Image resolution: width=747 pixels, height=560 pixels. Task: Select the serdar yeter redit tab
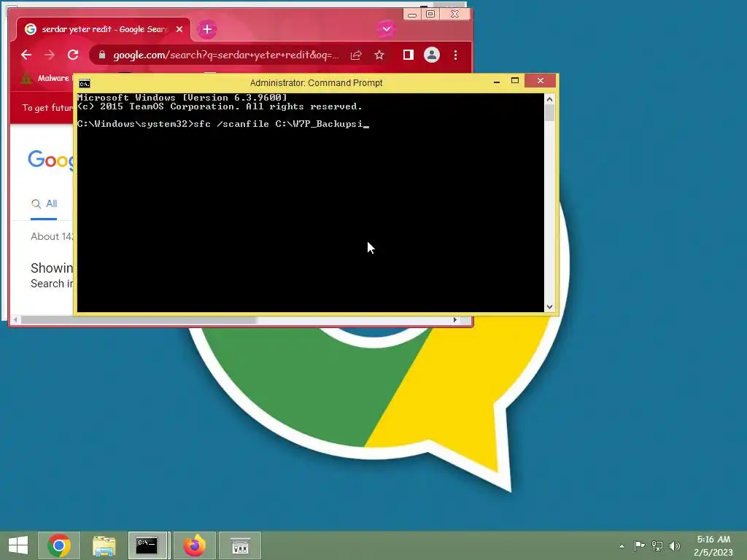[x=104, y=29]
